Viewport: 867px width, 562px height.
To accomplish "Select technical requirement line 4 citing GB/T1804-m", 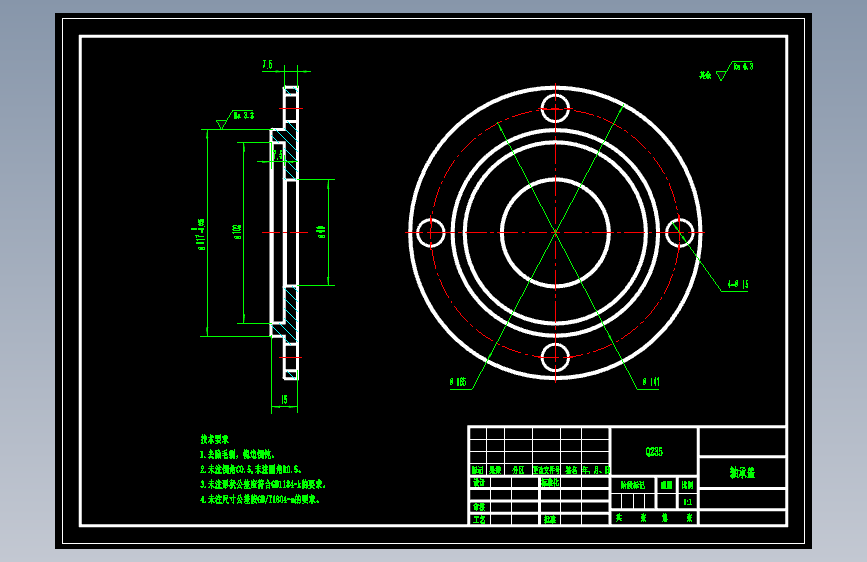I will coord(260,499).
